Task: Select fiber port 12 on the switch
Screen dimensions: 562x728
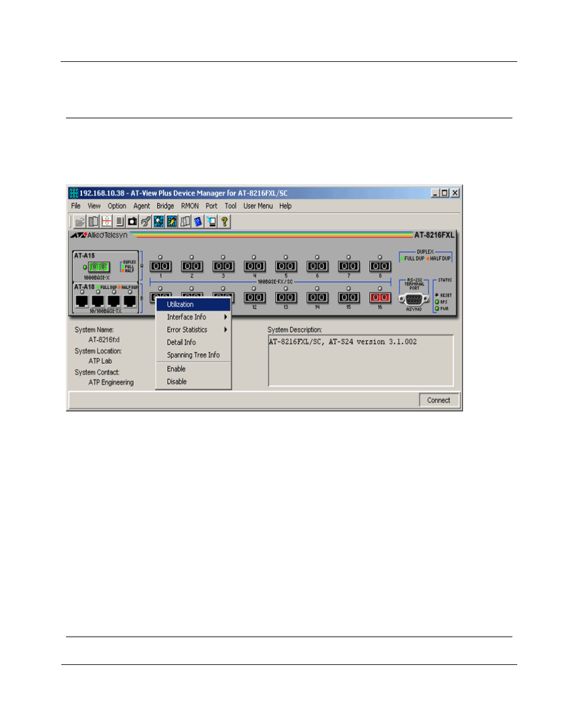Action: pyautogui.click(x=254, y=298)
